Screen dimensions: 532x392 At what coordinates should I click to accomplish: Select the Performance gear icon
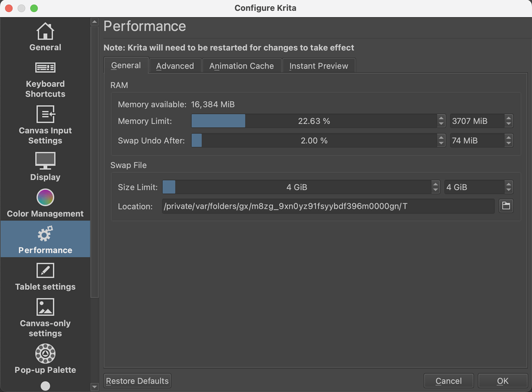[45, 234]
